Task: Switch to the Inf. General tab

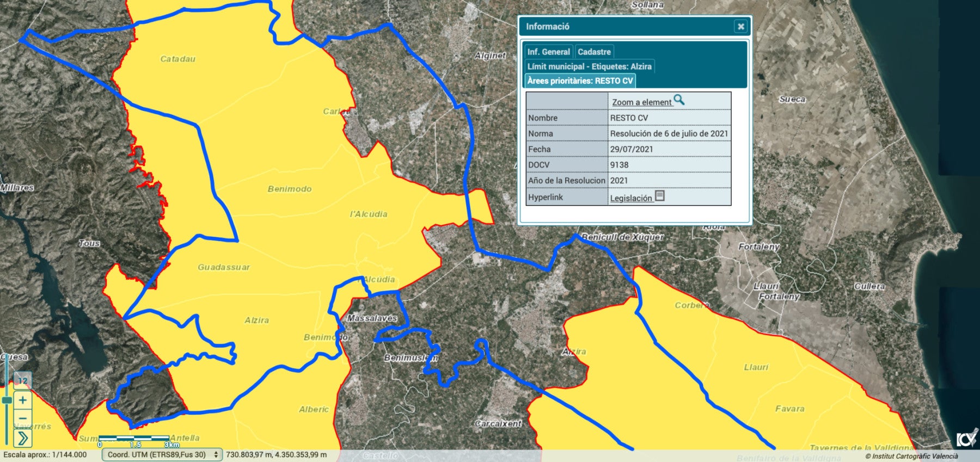Action: click(x=548, y=52)
